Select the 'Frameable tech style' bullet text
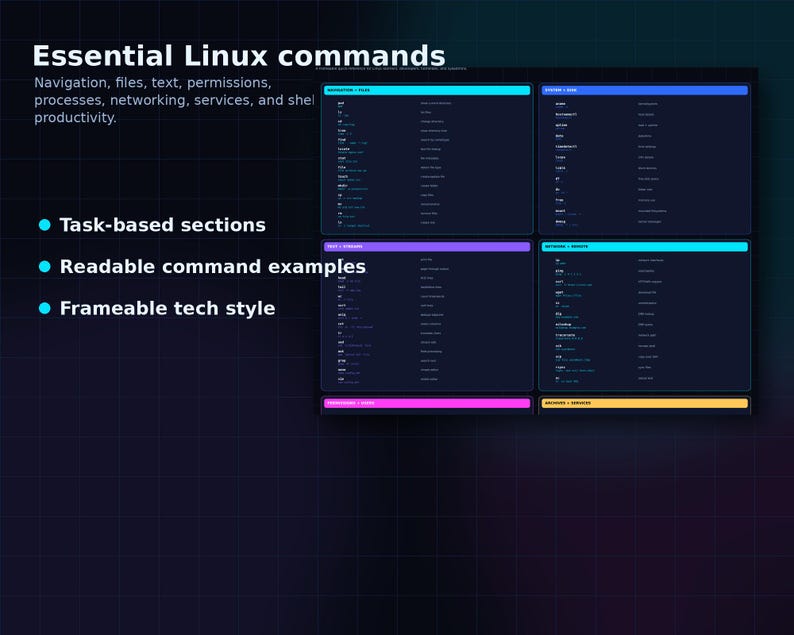 click(168, 308)
